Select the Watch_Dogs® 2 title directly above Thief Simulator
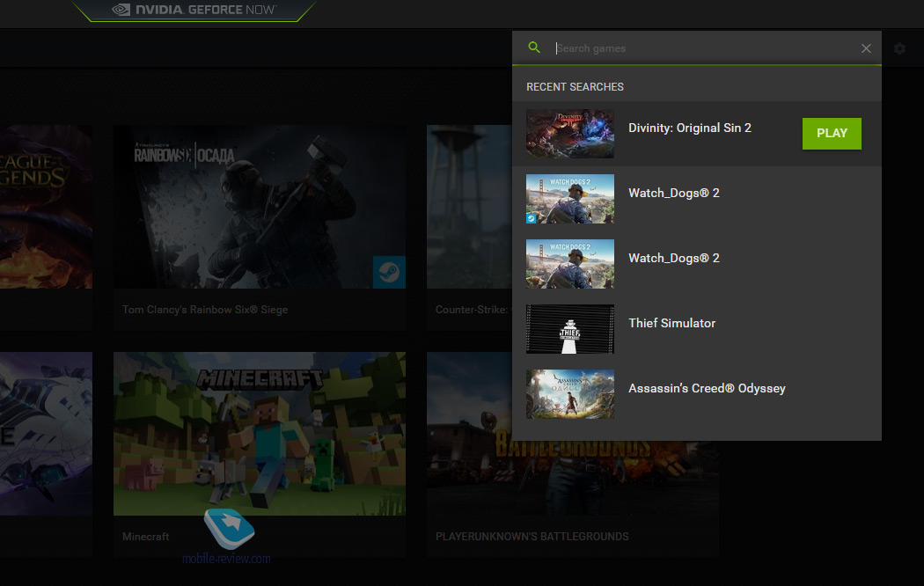 point(673,258)
